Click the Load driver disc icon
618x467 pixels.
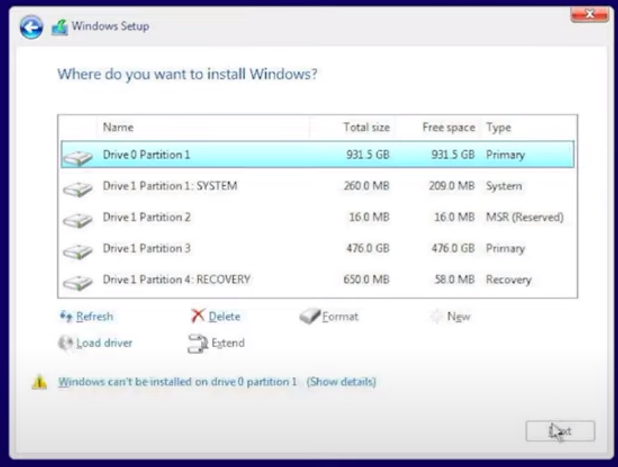click(65, 343)
